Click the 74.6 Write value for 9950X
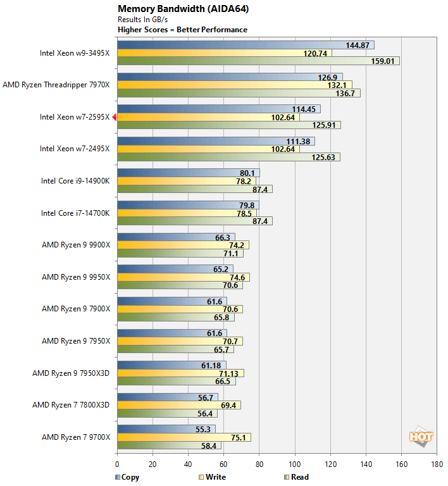The width and height of the screenshot is (448, 486). (x=237, y=277)
